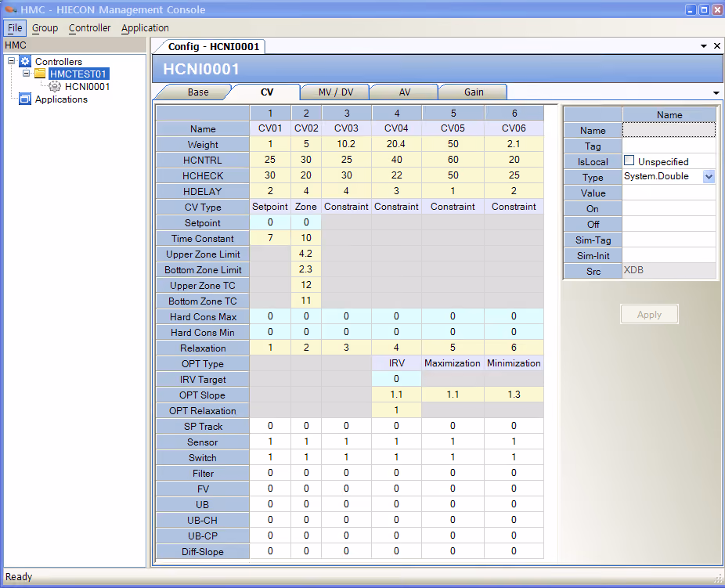Click the CV01 Time Constant cell 7
This screenshot has width=725, height=588.
(x=270, y=237)
